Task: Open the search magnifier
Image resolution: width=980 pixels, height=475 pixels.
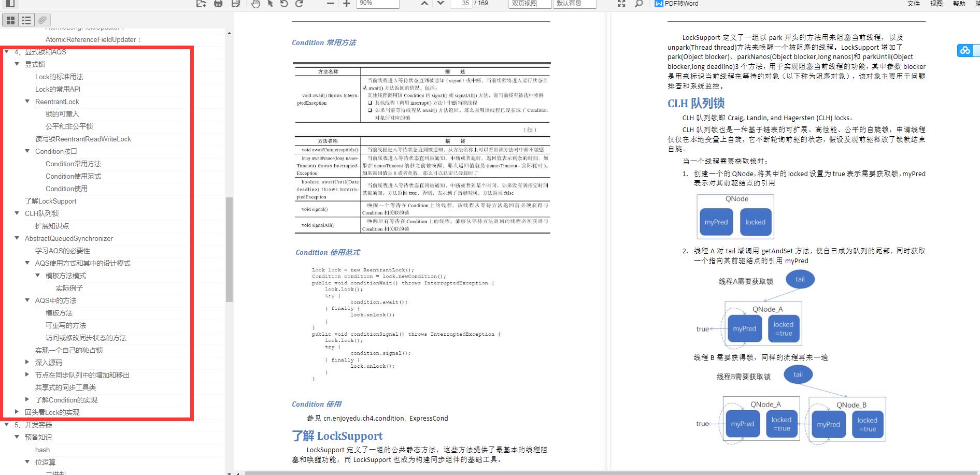Action: point(639,4)
